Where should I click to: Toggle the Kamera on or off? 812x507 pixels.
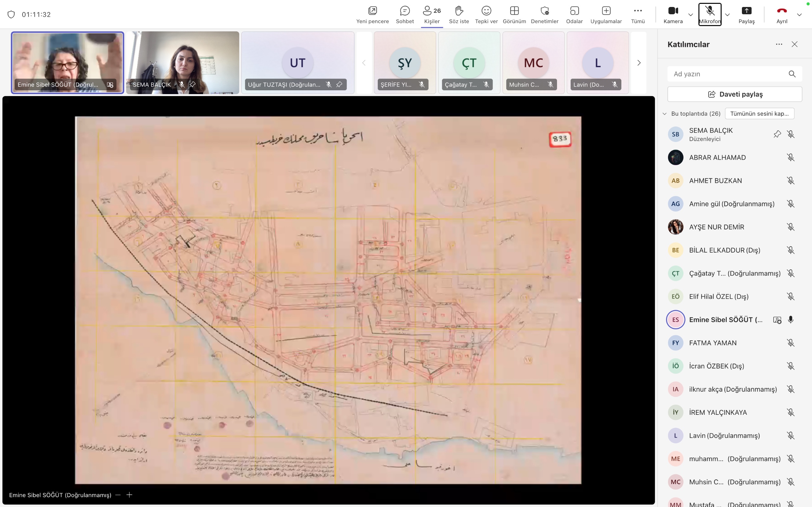(x=673, y=15)
